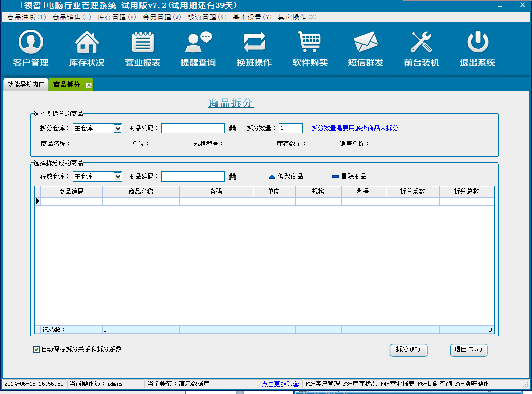Image resolution: width=532 pixels, height=394 pixels.
Task: Click the 拆分(F5) button
Action: point(408,350)
